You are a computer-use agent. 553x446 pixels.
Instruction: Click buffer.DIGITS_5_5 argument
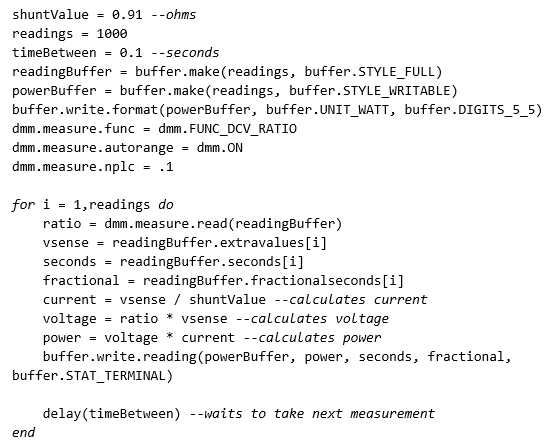coord(469,110)
